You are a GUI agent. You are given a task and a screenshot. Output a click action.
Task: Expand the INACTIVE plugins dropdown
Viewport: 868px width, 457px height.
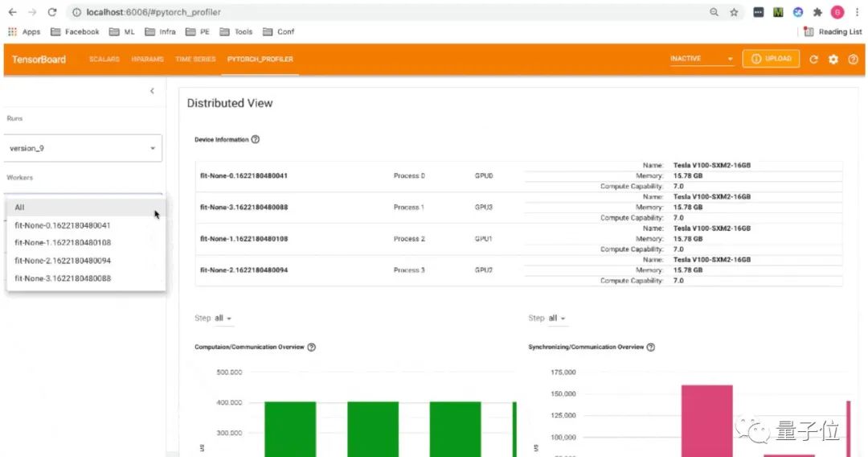coord(702,59)
